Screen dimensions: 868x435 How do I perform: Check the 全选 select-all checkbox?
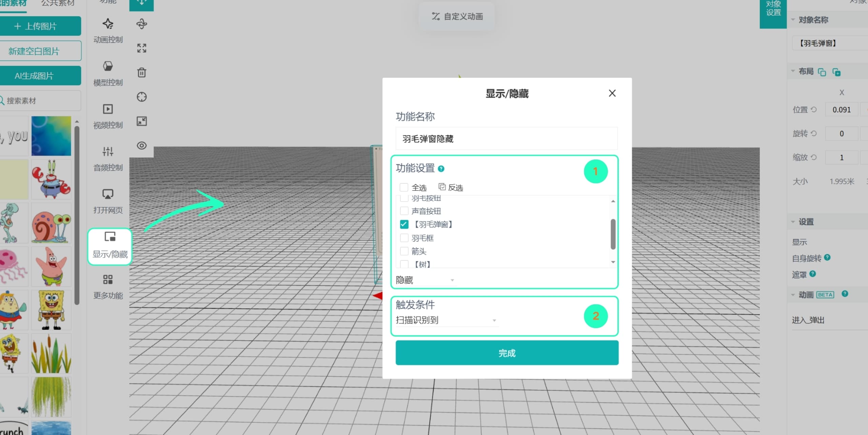click(404, 187)
